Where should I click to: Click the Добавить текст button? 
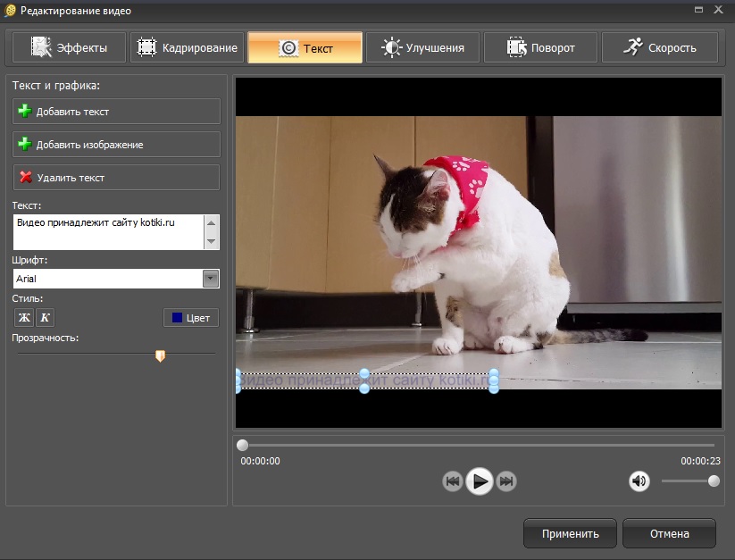[x=116, y=112]
